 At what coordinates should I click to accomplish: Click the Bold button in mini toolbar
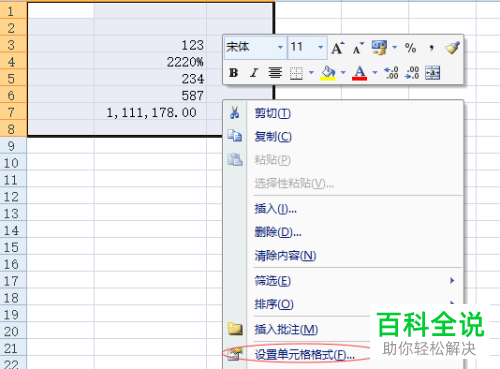[234, 72]
